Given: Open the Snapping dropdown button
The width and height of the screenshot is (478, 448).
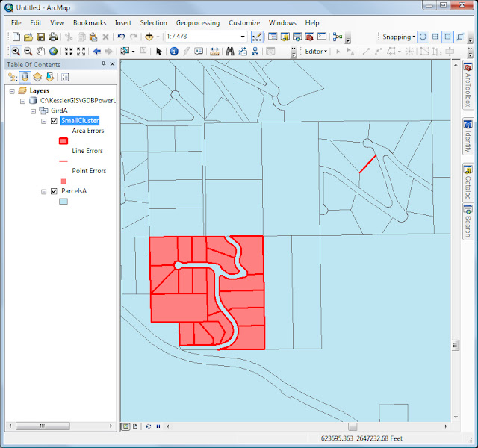Looking at the screenshot, I should point(398,37).
